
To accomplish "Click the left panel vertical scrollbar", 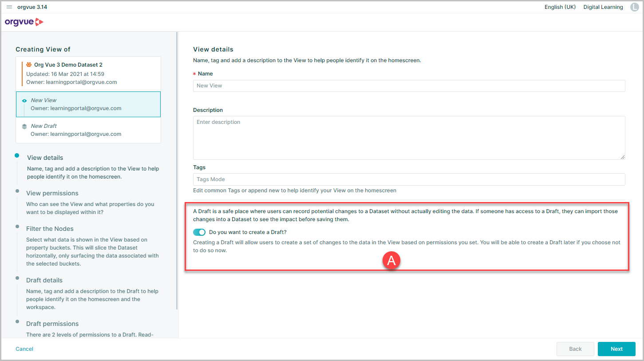I will pos(177,171).
